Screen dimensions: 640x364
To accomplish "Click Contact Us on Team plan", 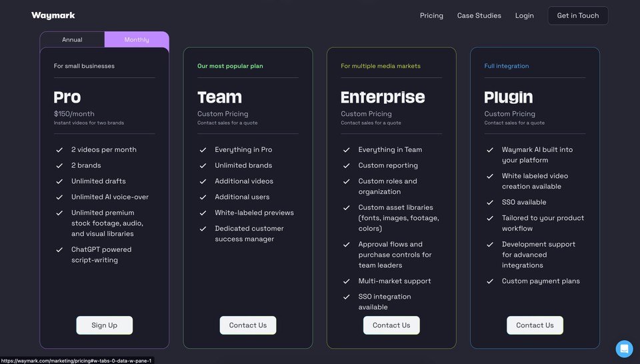I will (x=248, y=325).
